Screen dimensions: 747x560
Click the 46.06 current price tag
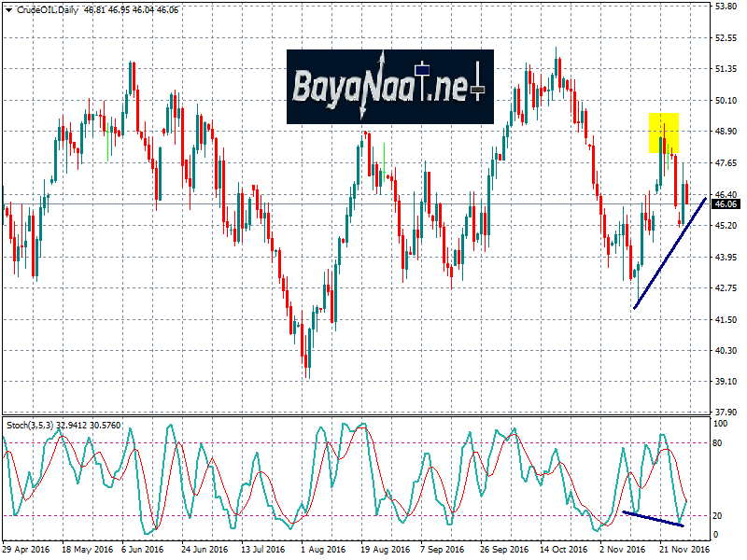point(726,203)
